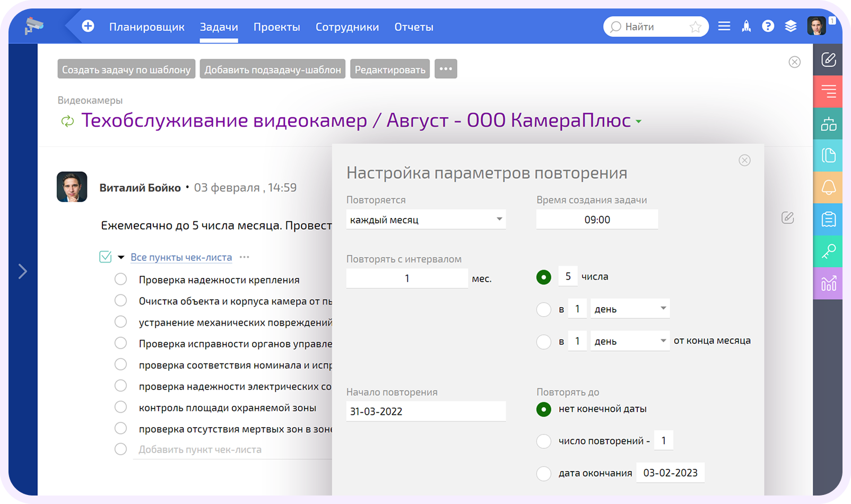Screen dimensions: 851x504
Task: Open the notifications bell icon in sidebar
Action: coord(828,187)
